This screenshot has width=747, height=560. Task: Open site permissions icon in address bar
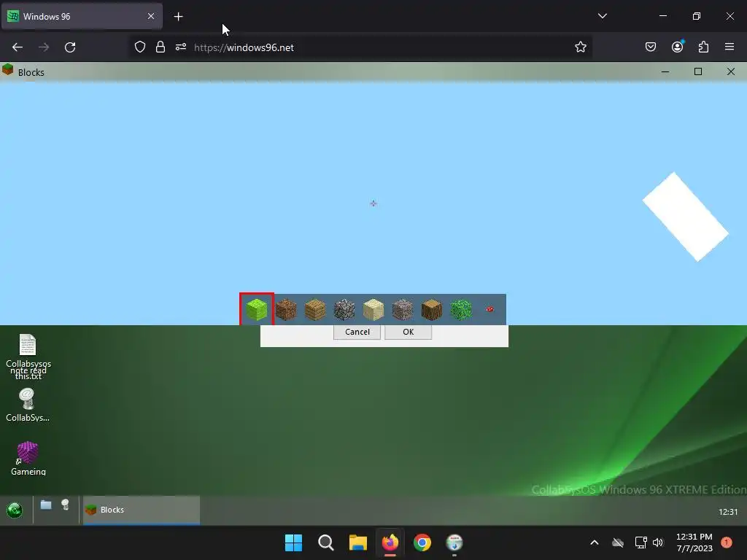181,47
